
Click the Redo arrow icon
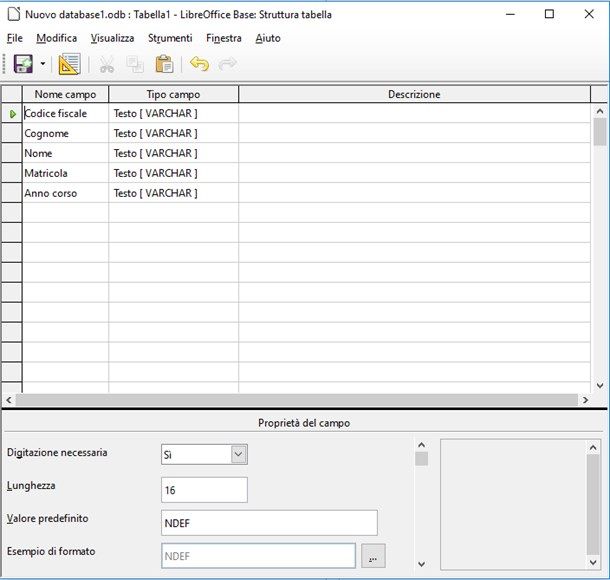click(x=228, y=64)
